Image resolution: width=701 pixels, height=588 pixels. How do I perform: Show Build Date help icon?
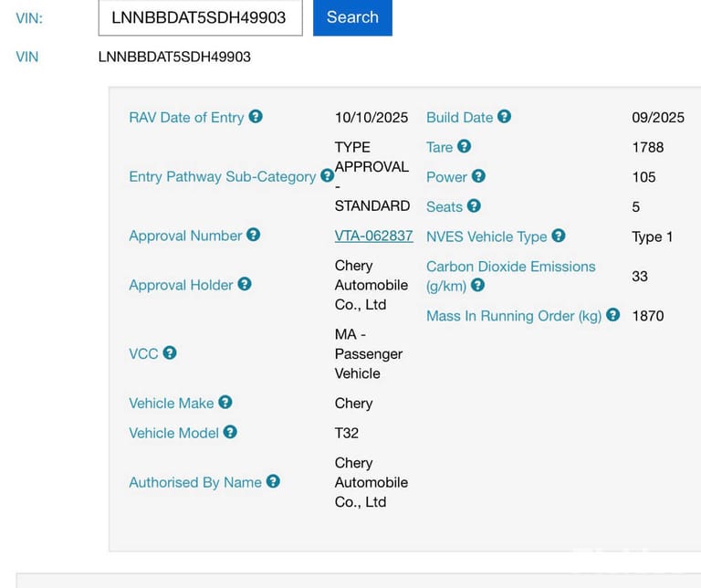pyautogui.click(x=504, y=116)
